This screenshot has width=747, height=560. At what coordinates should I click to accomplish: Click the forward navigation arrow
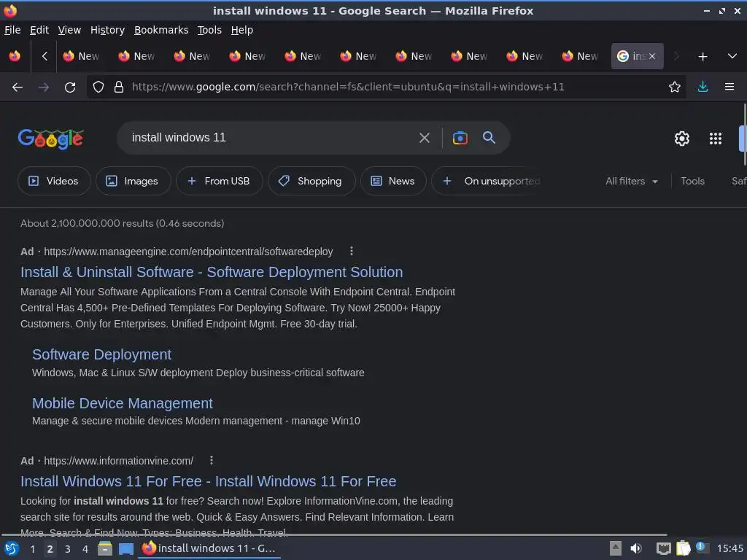[x=44, y=87]
